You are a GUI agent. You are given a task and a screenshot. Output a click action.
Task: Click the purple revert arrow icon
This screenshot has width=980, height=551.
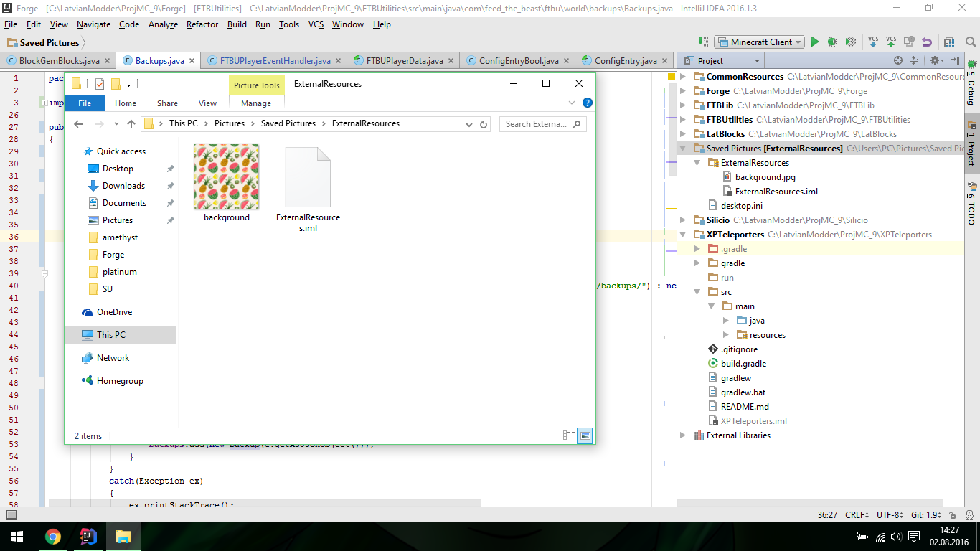(927, 42)
